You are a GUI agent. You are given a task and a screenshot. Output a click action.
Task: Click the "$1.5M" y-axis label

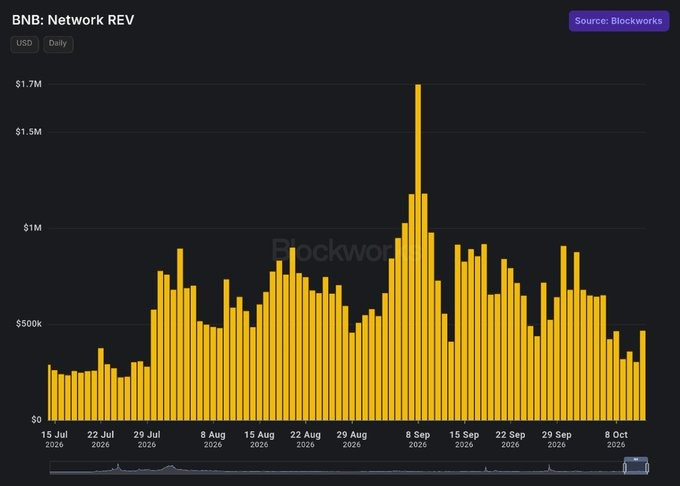29,132
